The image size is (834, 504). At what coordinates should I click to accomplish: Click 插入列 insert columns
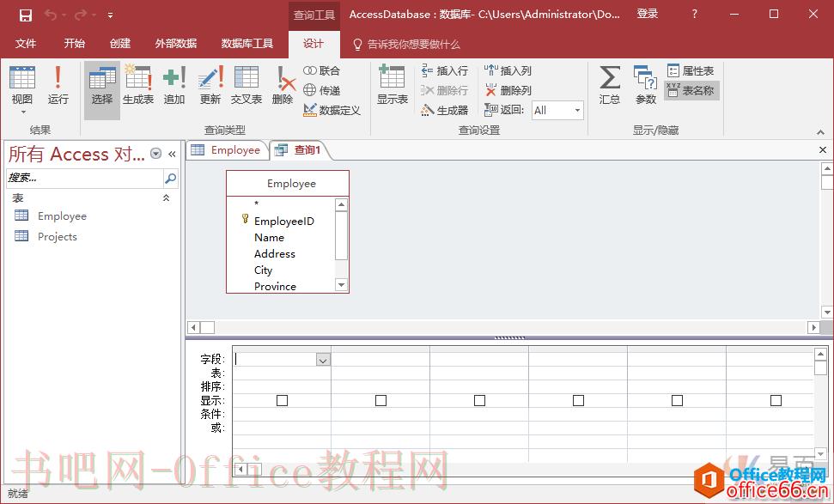click(508, 70)
